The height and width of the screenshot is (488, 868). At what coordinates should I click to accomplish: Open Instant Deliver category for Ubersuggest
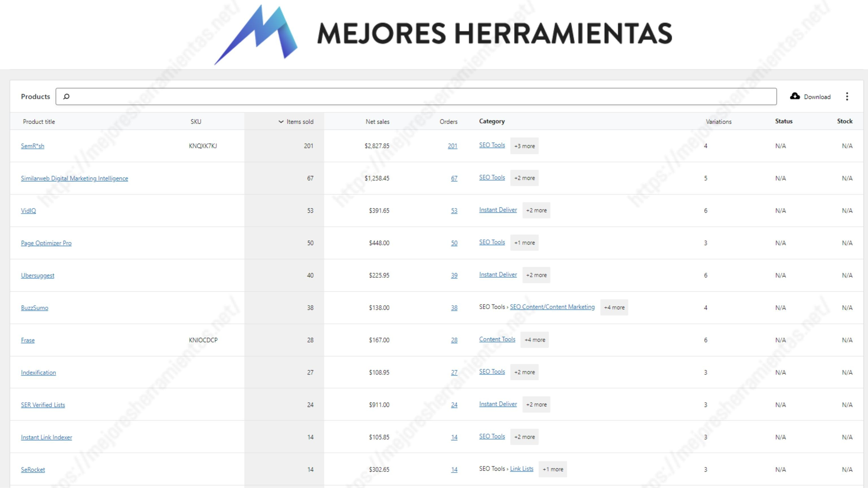tap(498, 274)
